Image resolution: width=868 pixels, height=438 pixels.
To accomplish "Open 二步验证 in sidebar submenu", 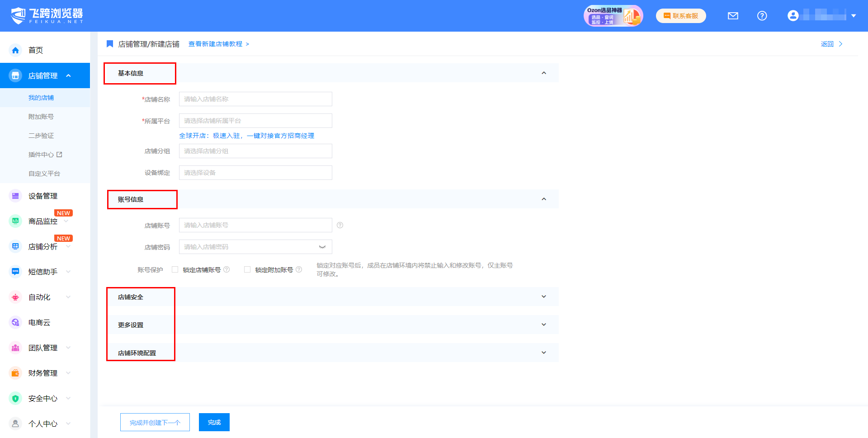I will point(41,136).
